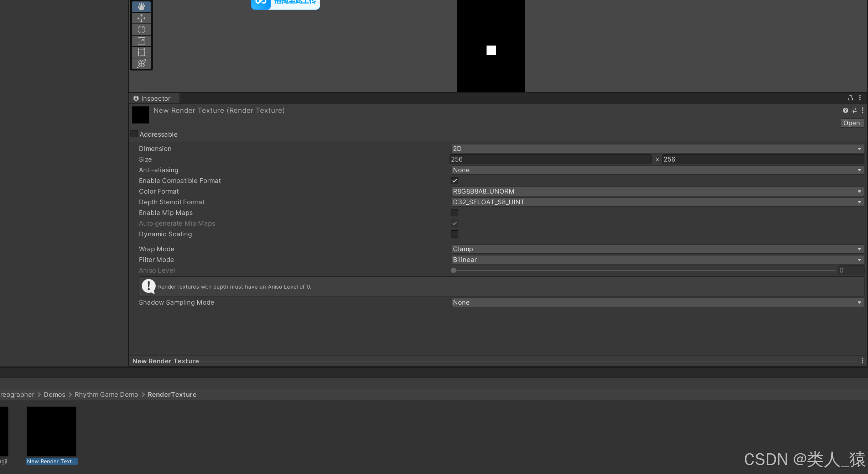The width and height of the screenshot is (868, 474).
Task: Select the New Render Texture asset thumbnail
Action: (x=52, y=431)
